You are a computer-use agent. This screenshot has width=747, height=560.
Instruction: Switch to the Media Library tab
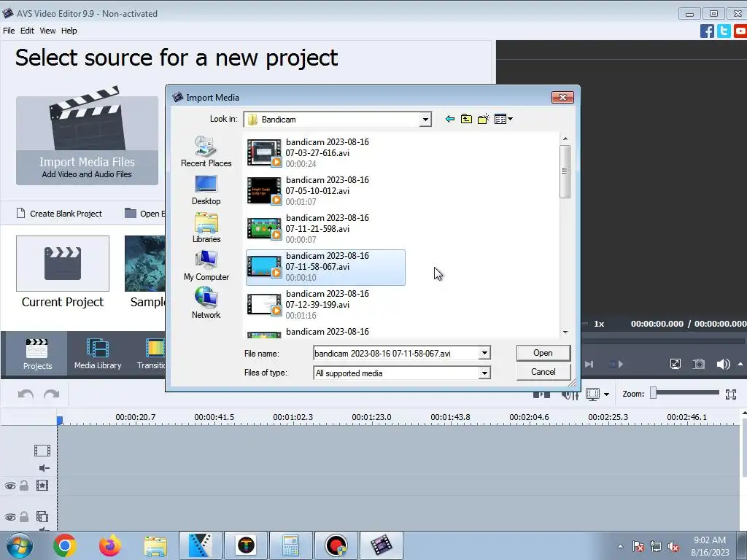click(x=98, y=354)
